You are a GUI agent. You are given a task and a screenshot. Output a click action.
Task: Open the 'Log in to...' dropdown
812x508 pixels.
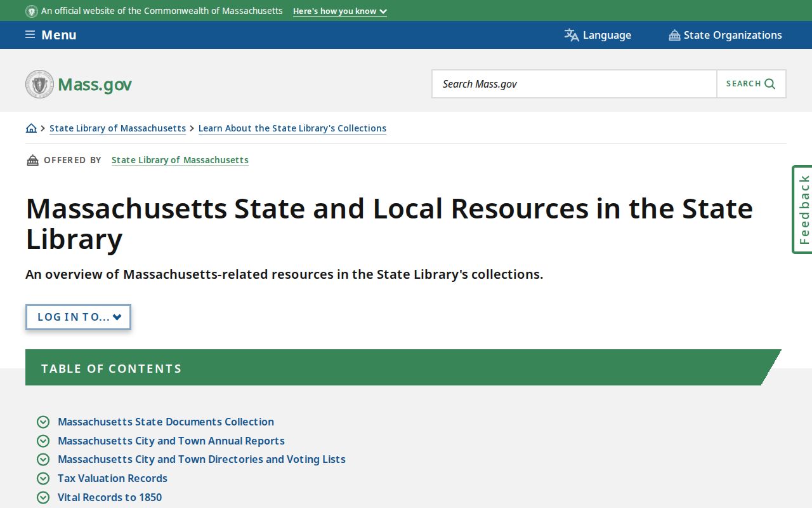point(78,317)
